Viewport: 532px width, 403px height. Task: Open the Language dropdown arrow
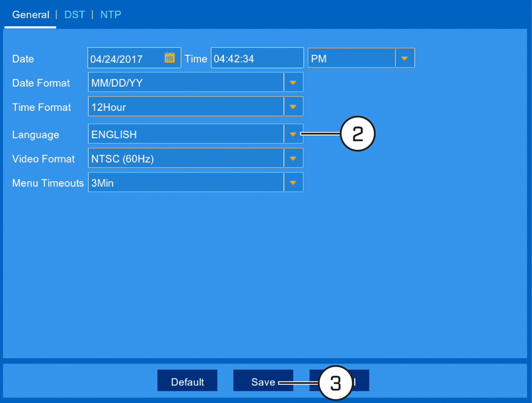[x=293, y=134]
